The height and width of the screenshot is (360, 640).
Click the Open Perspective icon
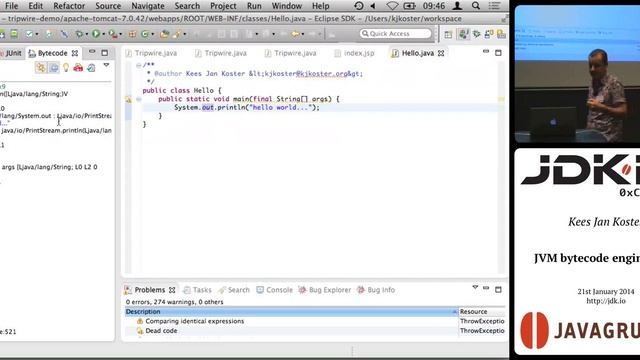(x=448, y=34)
